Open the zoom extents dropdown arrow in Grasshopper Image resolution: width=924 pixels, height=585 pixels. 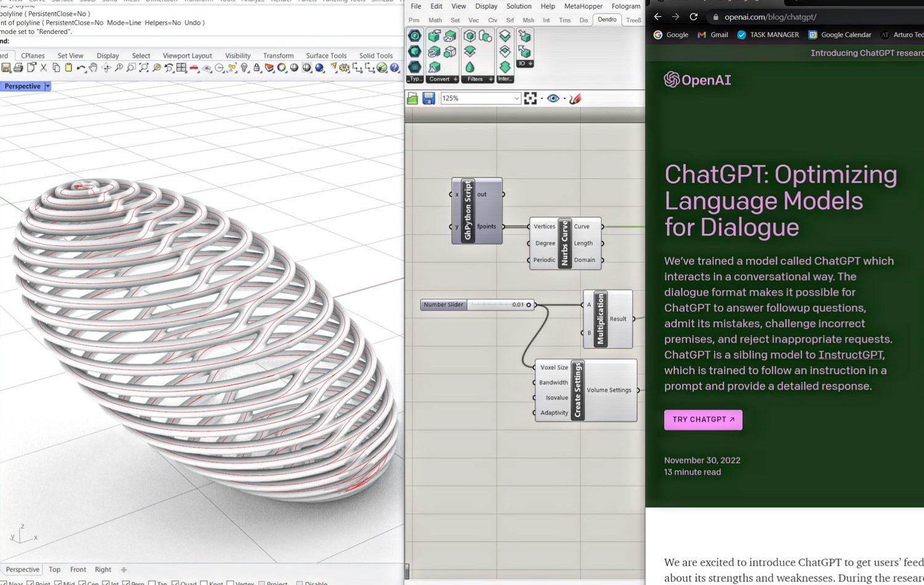(541, 99)
